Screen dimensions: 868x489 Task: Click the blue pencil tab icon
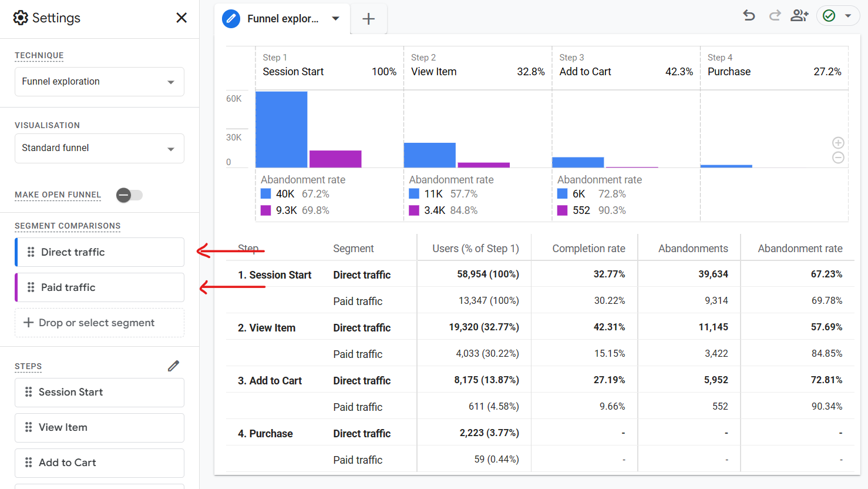[231, 19]
